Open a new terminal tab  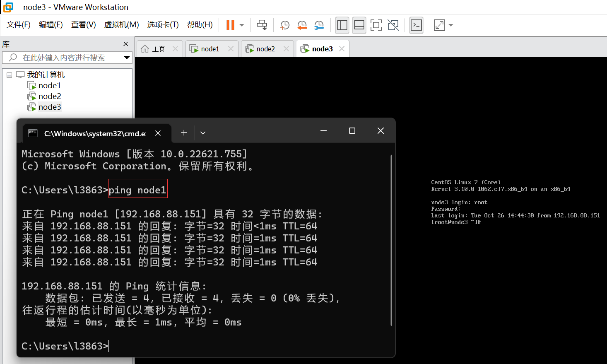(x=183, y=133)
